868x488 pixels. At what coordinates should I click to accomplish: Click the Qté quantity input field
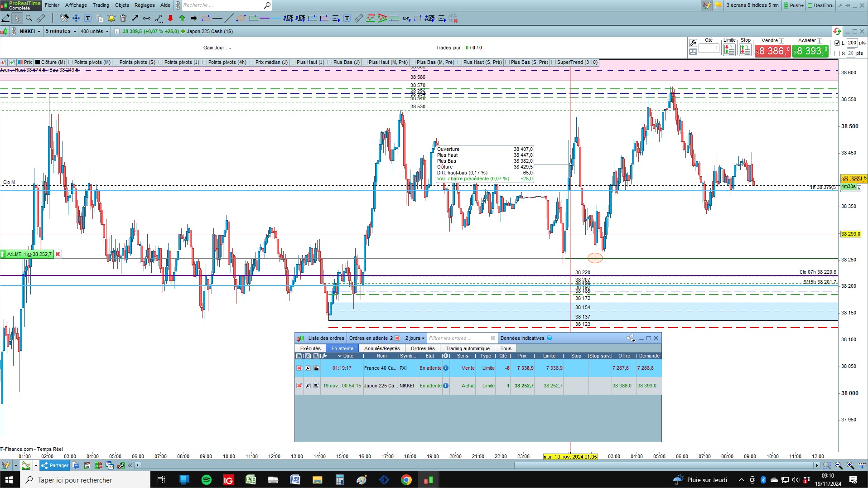(x=709, y=48)
